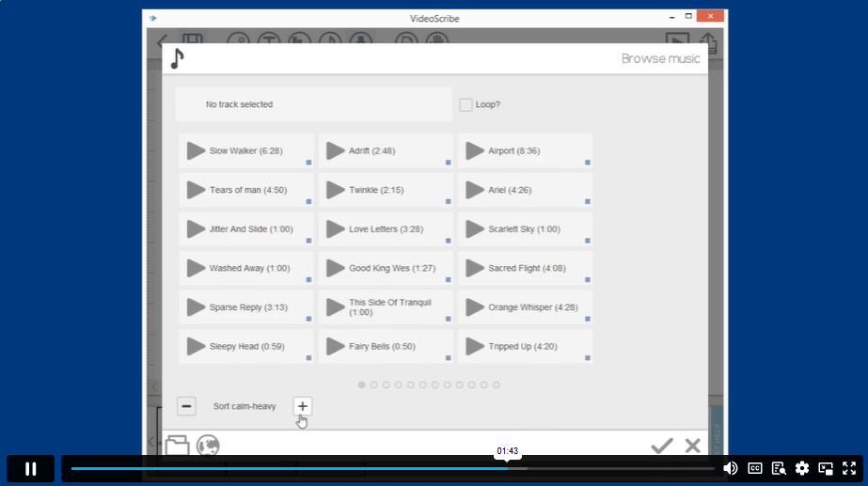Toggle closed captions on video player
The height and width of the screenshot is (486, 868).
pos(755,468)
